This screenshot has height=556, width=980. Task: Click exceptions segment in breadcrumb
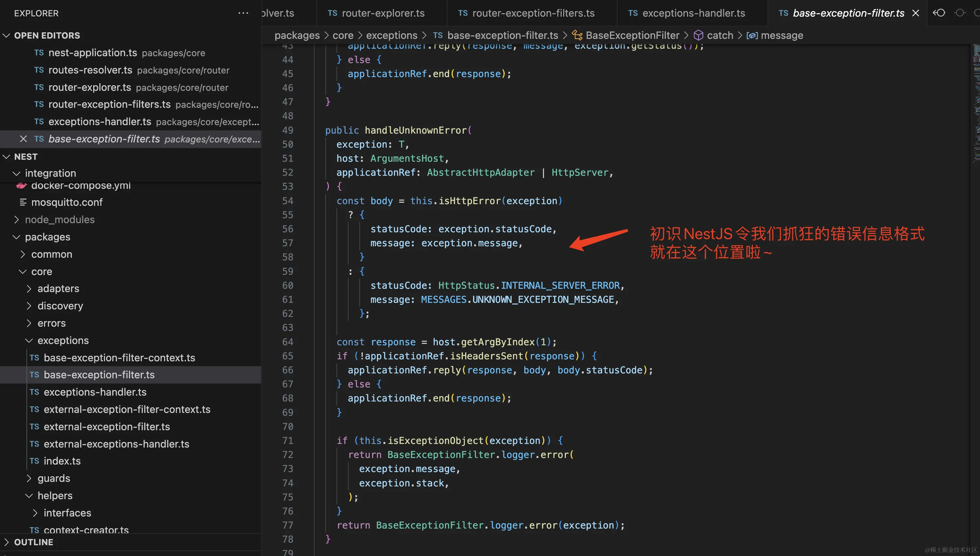point(392,35)
